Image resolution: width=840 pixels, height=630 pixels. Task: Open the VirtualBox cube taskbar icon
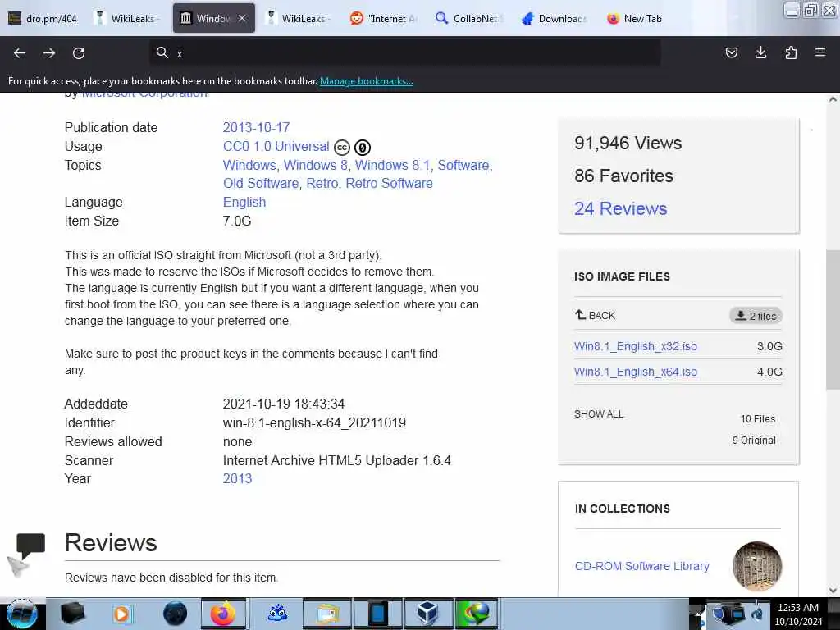[x=428, y=614]
